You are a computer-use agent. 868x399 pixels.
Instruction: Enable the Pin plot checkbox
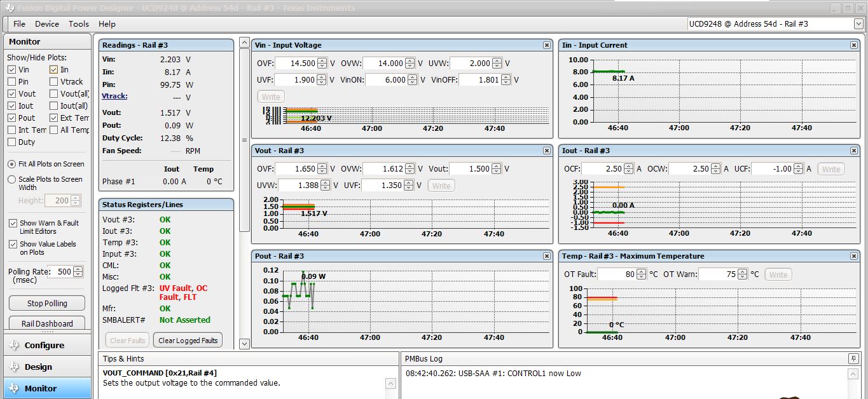click(12, 82)
